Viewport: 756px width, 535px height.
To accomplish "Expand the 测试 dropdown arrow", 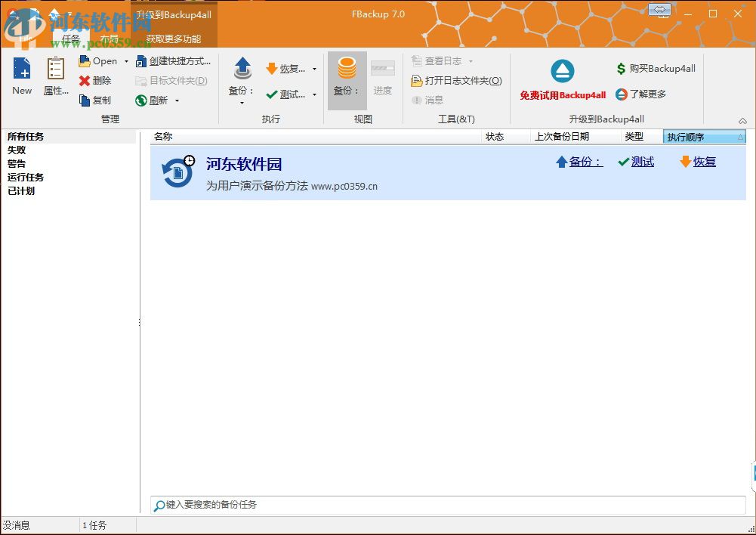I will tap(315, 94).
